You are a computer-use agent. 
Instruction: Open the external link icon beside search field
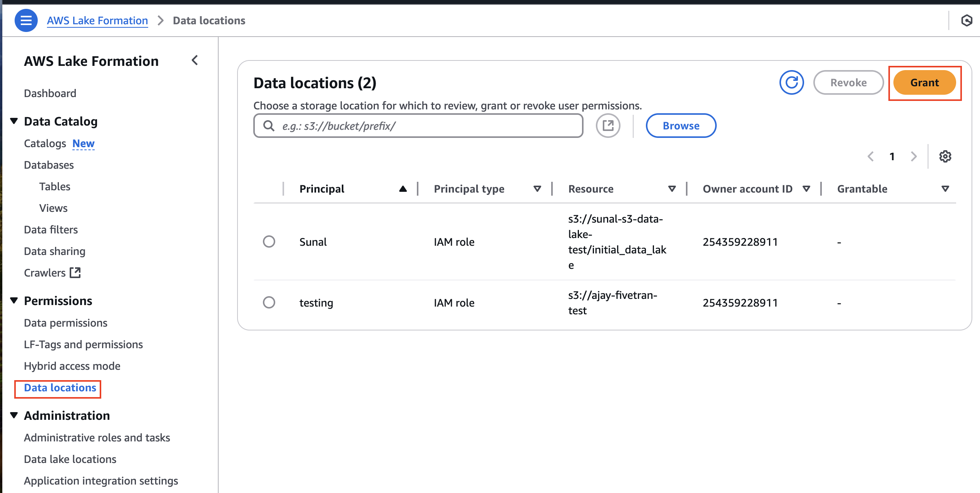608,126
